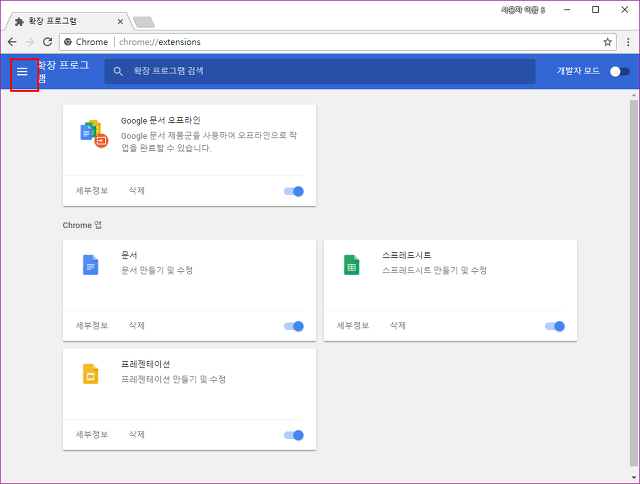Open 세부정보 for 스프레드시트 app

pos(353,325)
